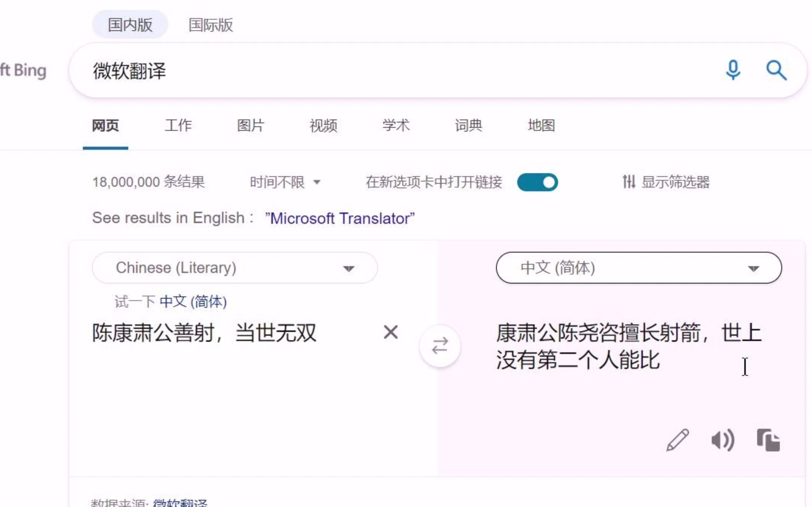812x507 pixels.
Task: Click the magnifying glass search icon
Action: coord(776,70)
